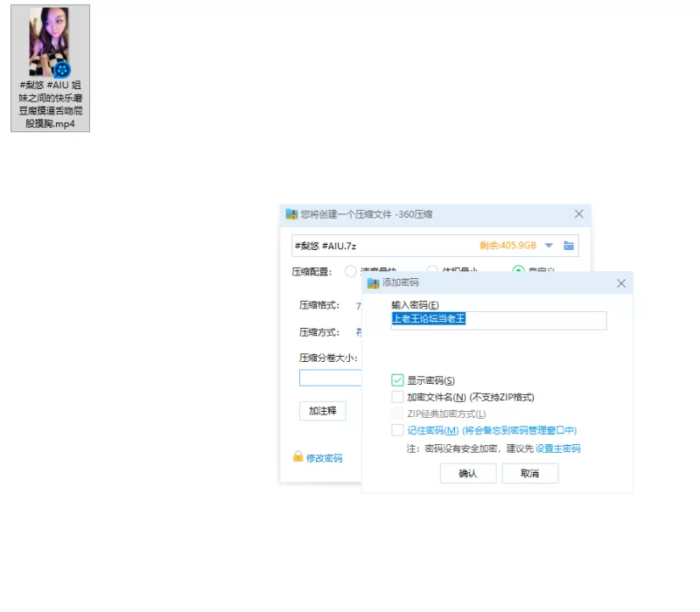Uncheck the 显示密码 checkbox
Image resolution: width=700 pixels, height=612 pixels.
(x=398, y=380)
